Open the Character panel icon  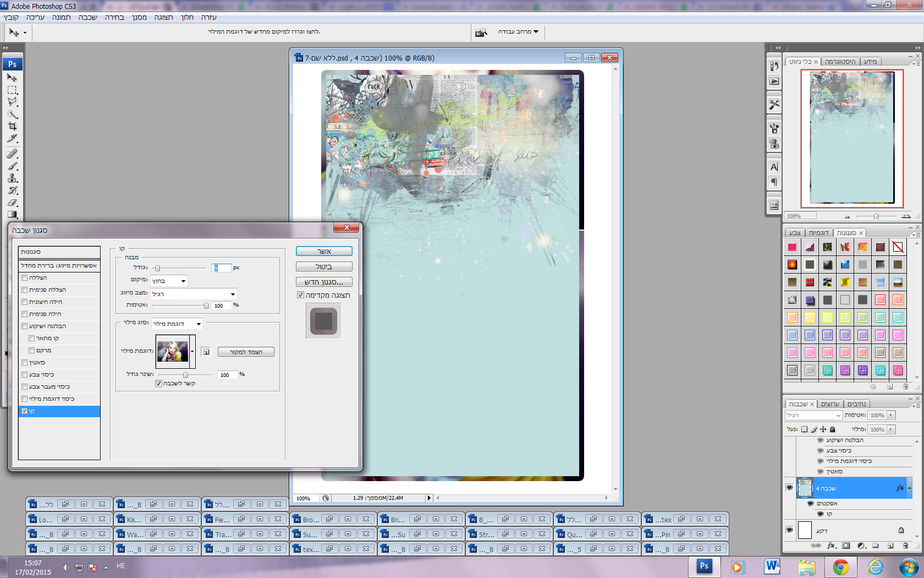(774, 167)
